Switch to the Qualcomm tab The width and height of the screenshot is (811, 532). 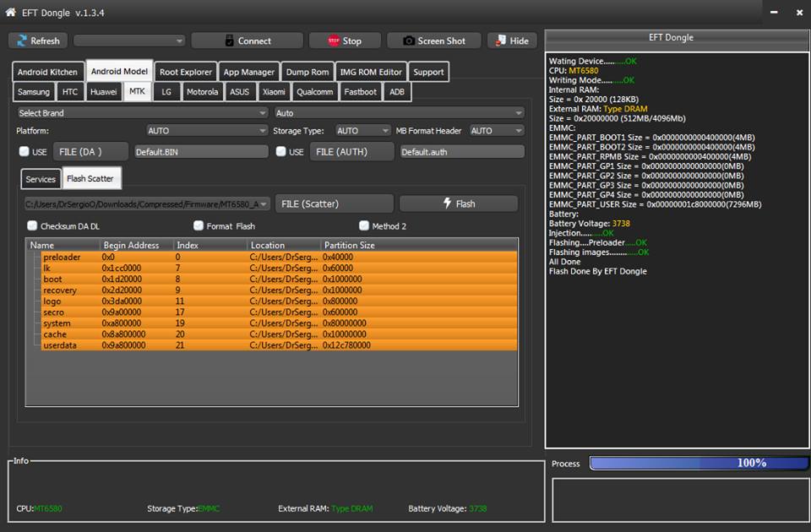coord(315,92)
